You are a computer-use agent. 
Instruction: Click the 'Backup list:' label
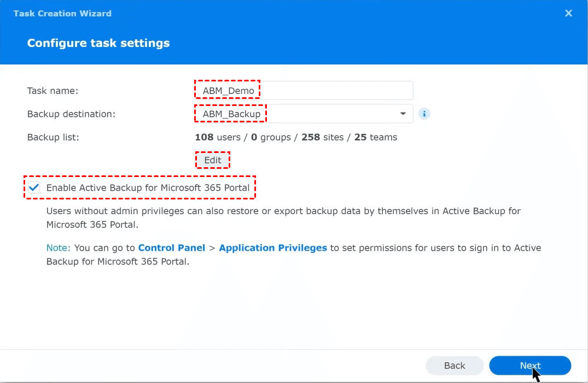point(53,137)
